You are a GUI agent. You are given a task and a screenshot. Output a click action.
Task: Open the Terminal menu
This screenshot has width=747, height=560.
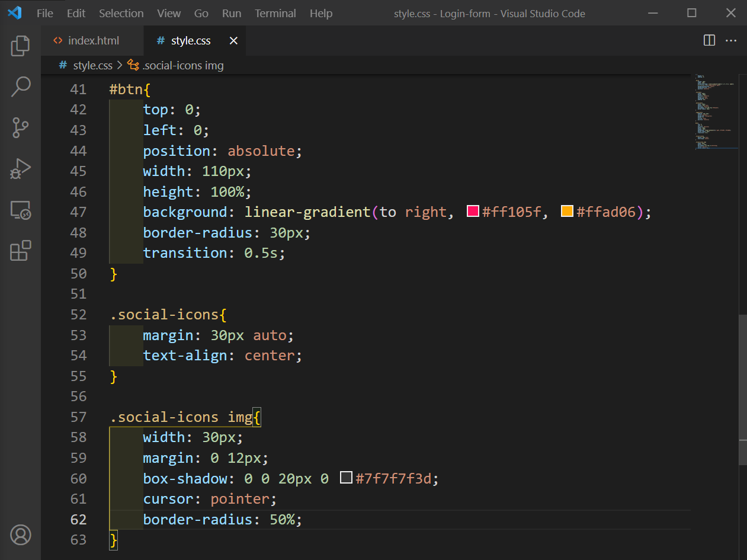(x=276, y=13)
